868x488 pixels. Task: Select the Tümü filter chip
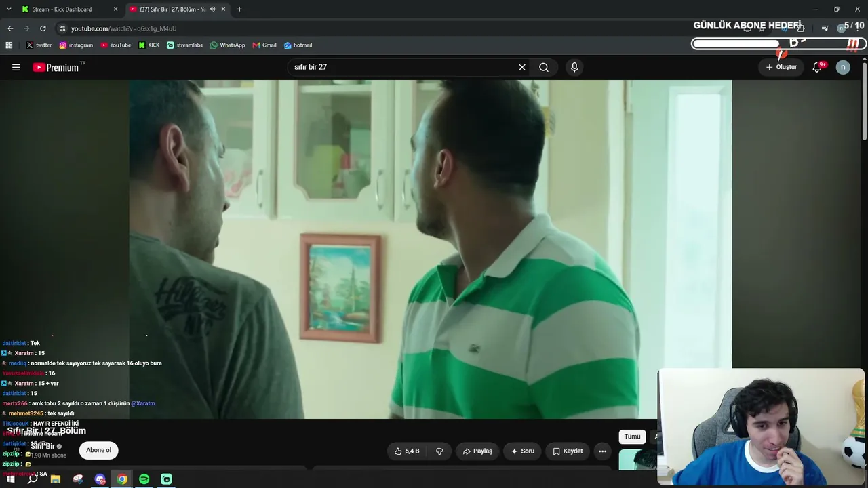tap(632, 436)
